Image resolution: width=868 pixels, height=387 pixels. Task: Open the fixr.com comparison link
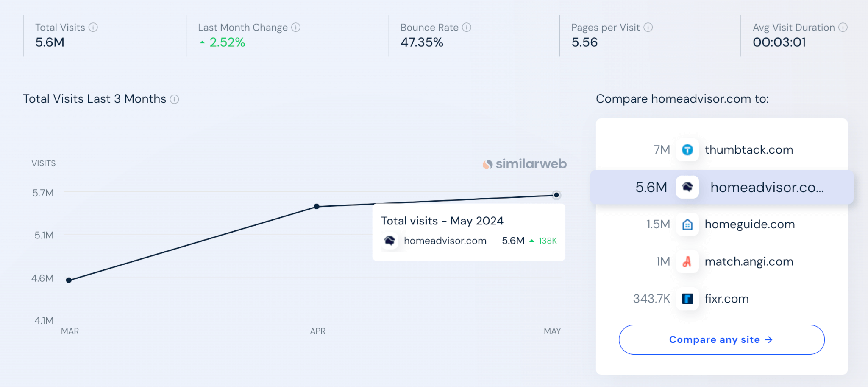click(726, 299)
